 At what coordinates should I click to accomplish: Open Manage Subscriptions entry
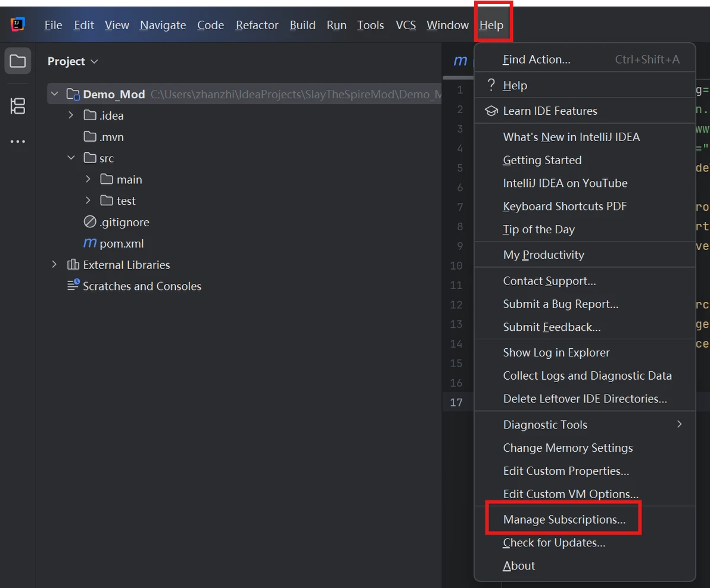coord(585,519)
